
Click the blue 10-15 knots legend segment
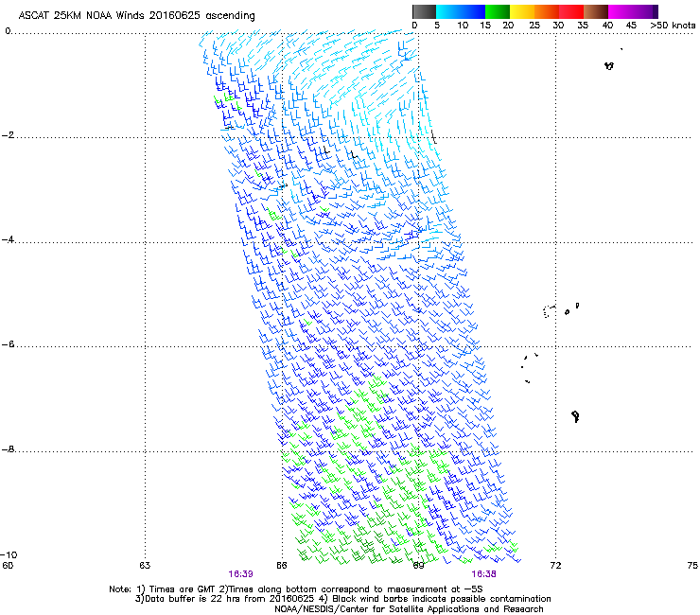coord(473,11)
